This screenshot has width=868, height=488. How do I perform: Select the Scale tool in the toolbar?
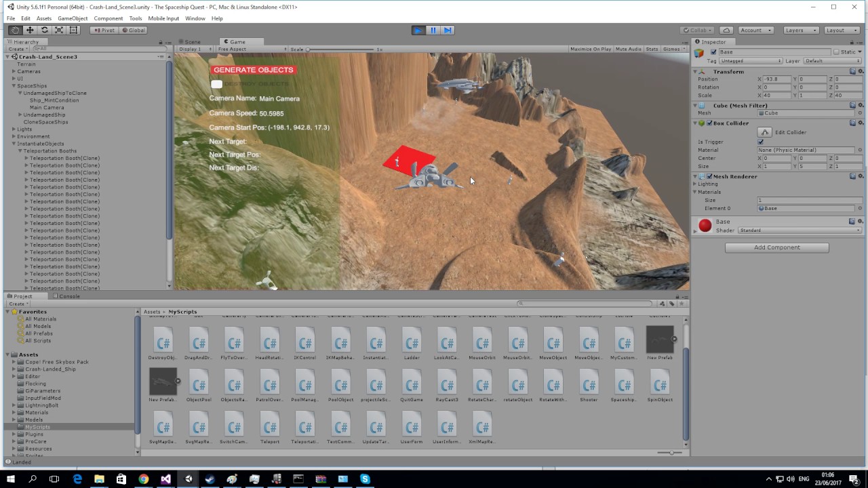coord(59,30)
